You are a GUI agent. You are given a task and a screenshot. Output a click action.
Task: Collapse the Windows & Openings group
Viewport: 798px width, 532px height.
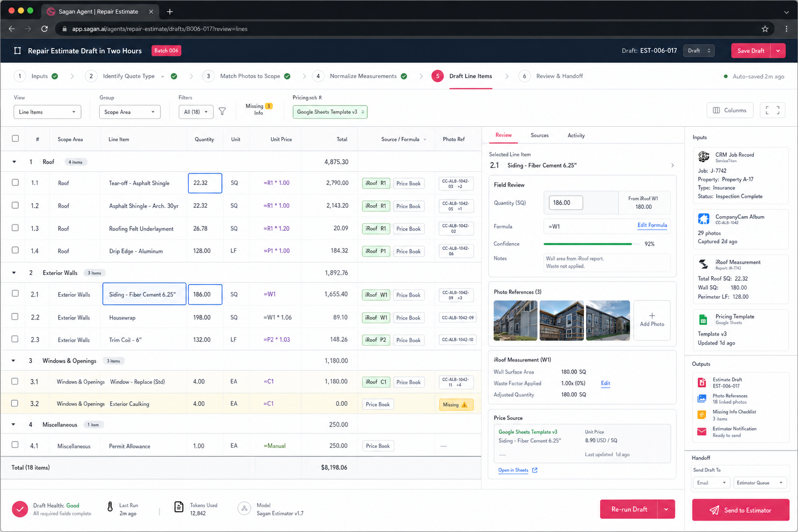[14, 361]
